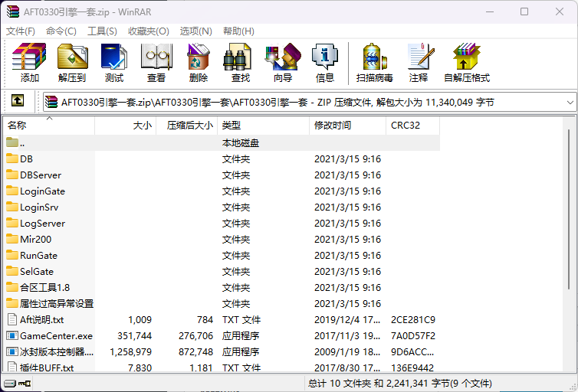Click the Delete (删除) trash icon
578x392 pixels.
tap(199, 63)
